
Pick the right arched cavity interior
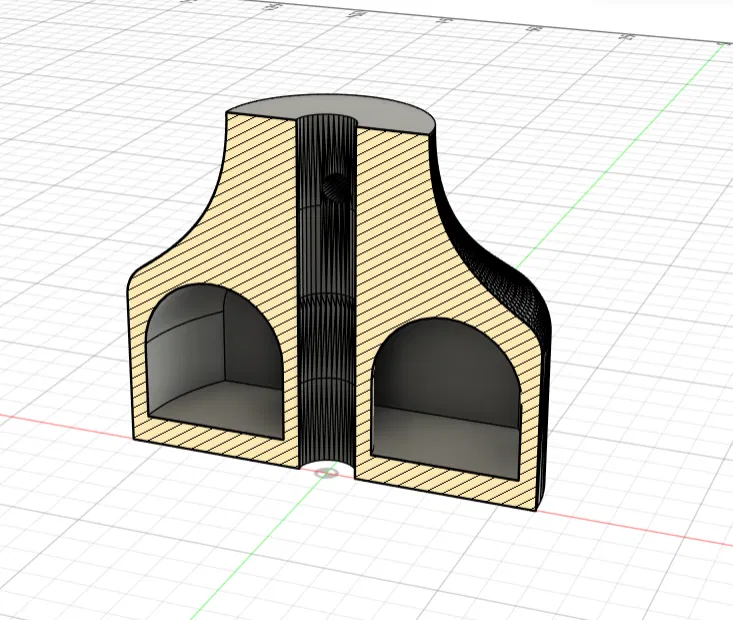[446, 400]
